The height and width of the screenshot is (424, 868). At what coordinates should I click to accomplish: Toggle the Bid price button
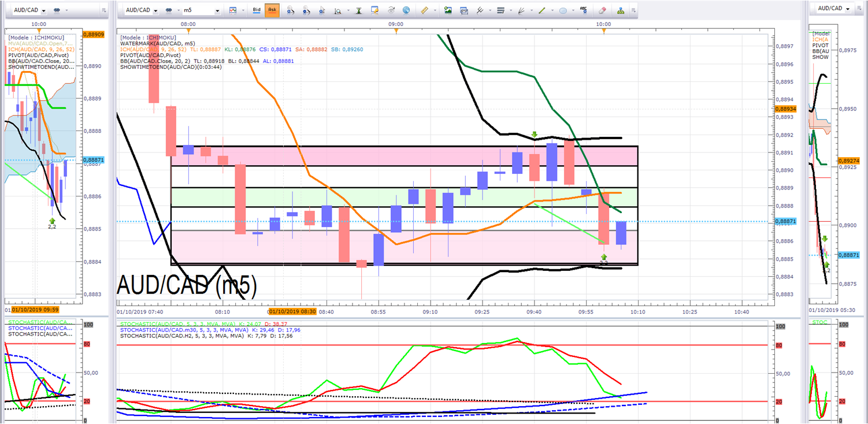257,10
